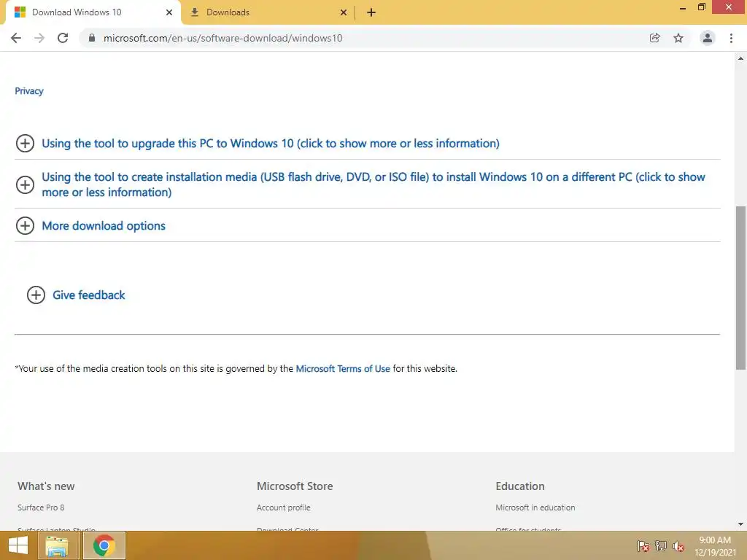Image resolution: width=747 pixels, height=560 pixels.
Task: Open Chrome's three-dot menu
Action: coord(731,38)
